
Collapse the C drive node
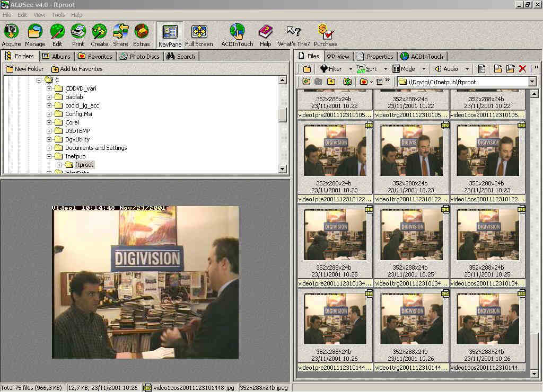tap(39, 80)
